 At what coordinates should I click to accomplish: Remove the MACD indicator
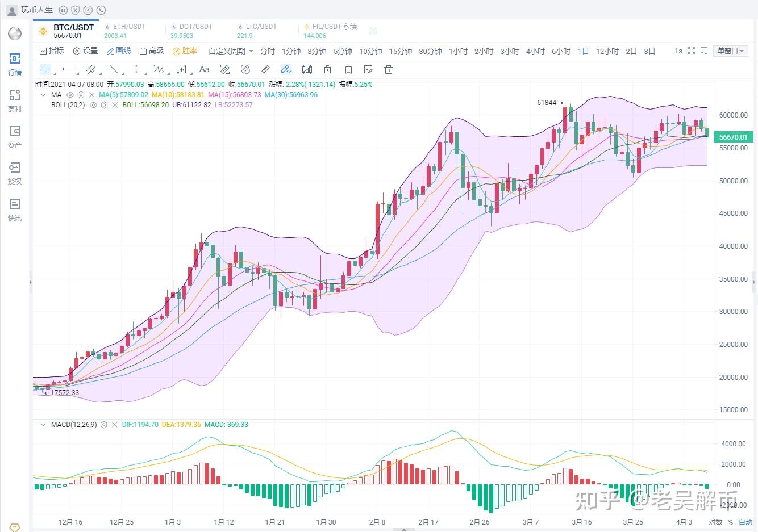coord(115,425)
